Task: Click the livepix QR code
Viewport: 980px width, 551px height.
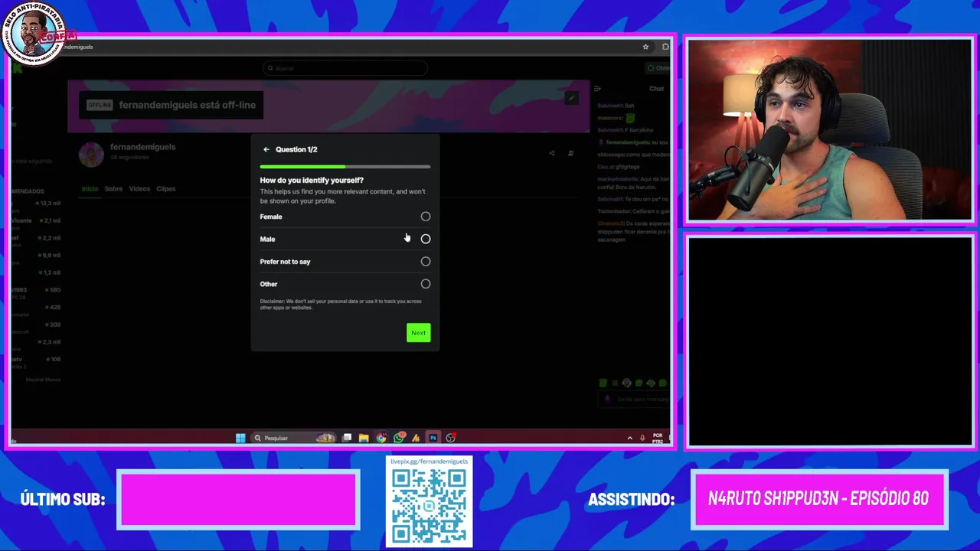Action: (429, 506)
